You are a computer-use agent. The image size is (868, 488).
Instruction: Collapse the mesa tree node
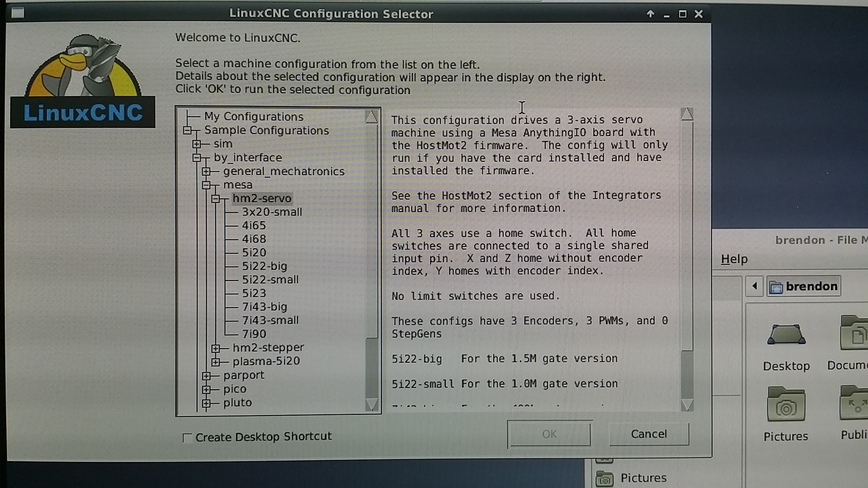(206, 185)
